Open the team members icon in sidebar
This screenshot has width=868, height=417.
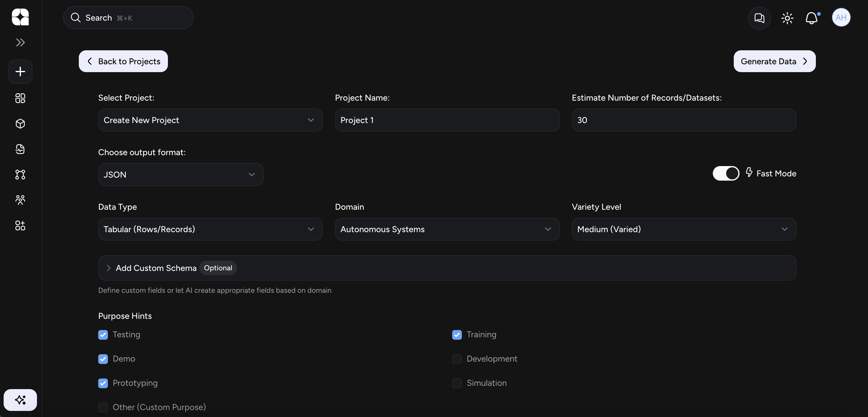point(20,200)
